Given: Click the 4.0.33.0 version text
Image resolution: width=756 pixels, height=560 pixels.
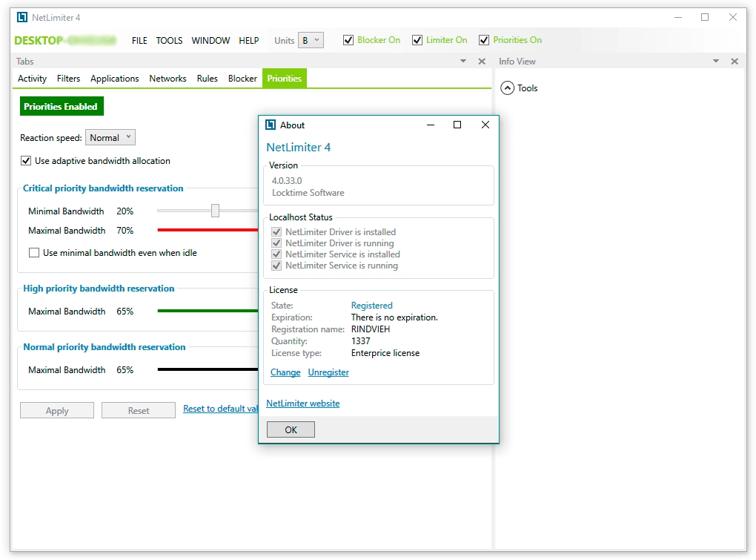Looking at the screenshot, I should [x=287, y=180].
